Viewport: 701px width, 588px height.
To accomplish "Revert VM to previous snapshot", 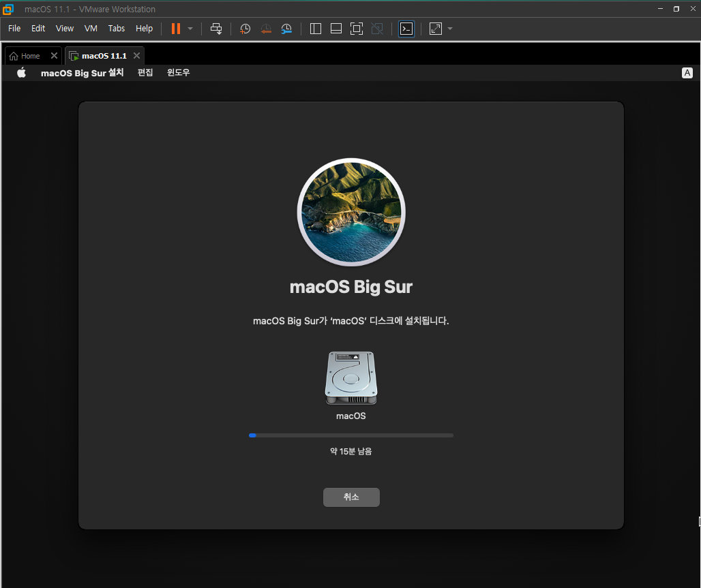I will tap(266, 29).
